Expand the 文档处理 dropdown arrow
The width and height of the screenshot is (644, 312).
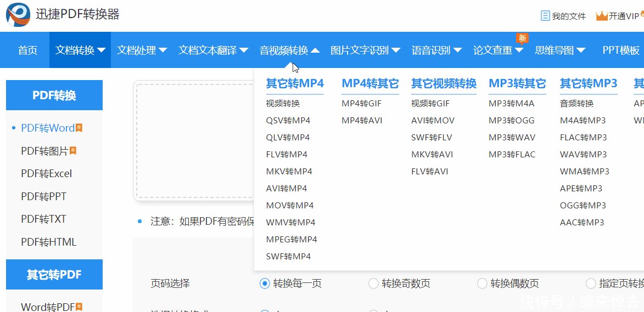coord(163,50)
